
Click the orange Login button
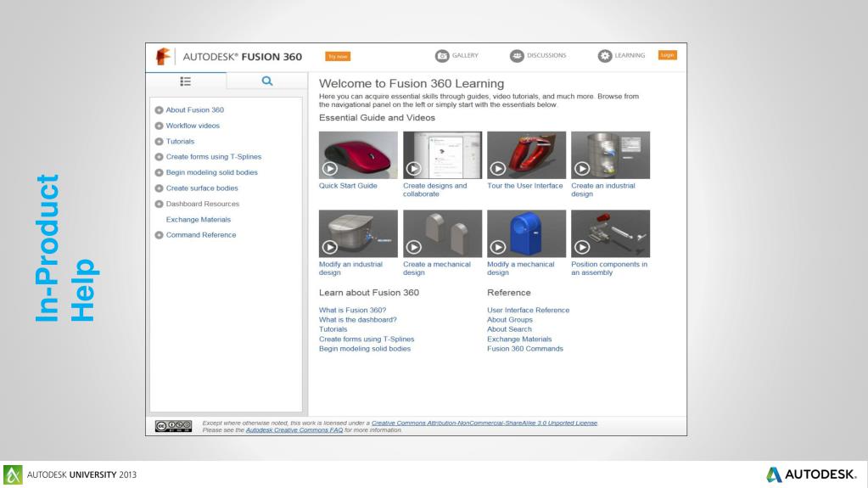point(667,55)
